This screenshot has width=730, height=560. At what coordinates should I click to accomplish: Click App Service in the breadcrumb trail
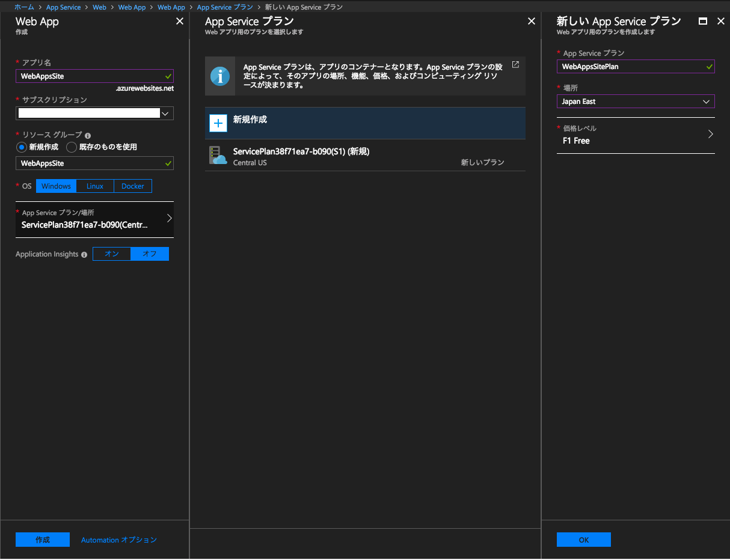(x=63, y=7)
